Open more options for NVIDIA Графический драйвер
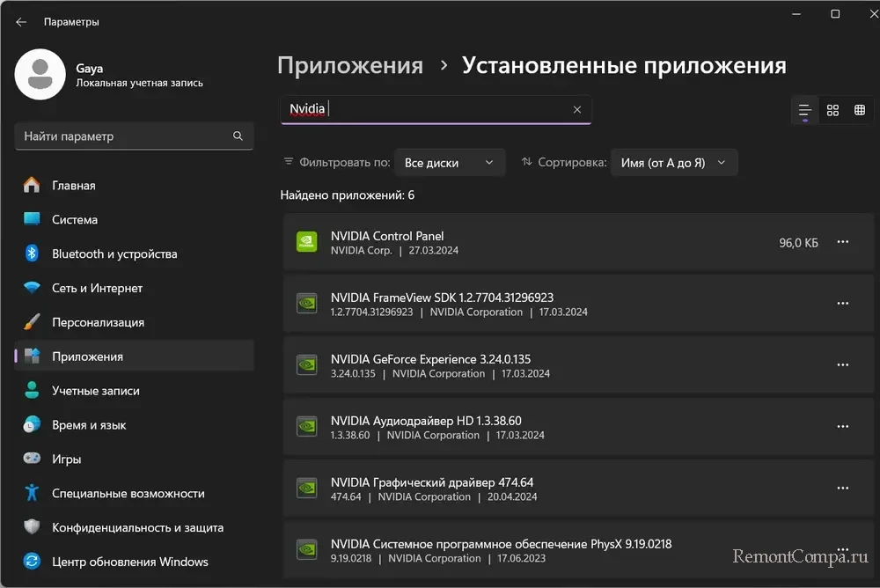Image resolution: width=880 pixels, height=588 pixels. [x=842, y=489]
